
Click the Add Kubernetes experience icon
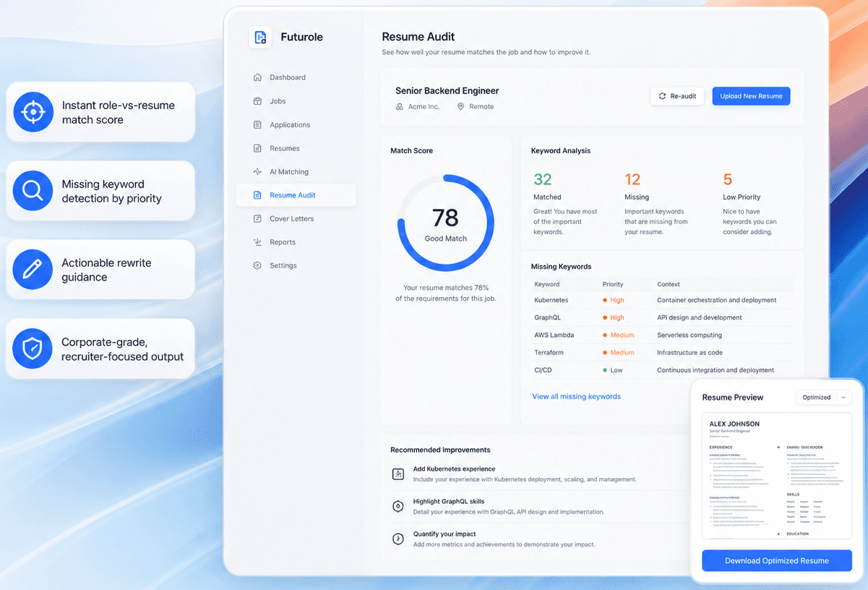click(x=398, y=474)
